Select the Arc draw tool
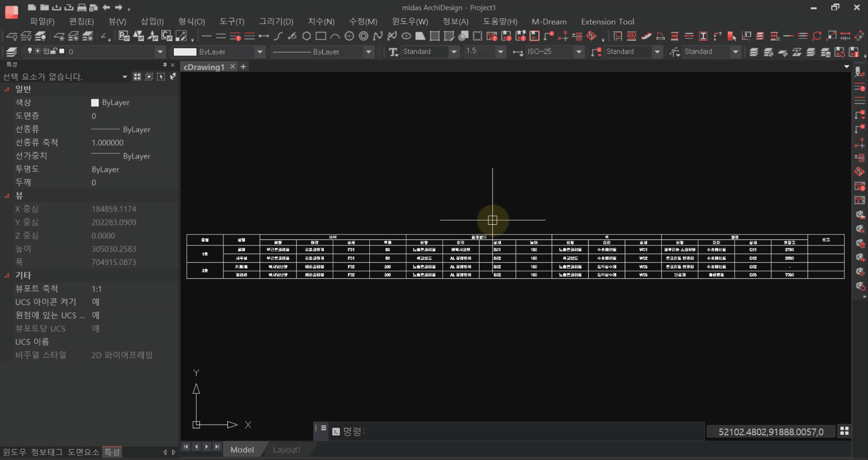Viewport: 868px width, 460px height. click(x=335, y=36)
